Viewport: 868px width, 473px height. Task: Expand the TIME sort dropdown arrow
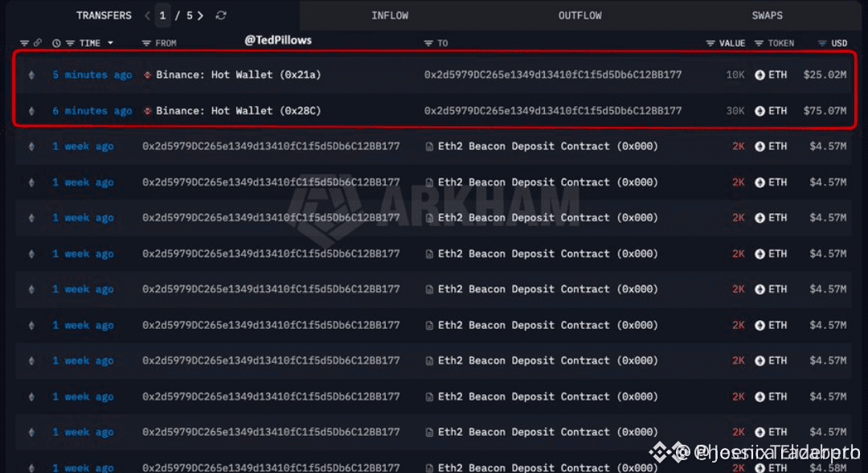(110, 43)
